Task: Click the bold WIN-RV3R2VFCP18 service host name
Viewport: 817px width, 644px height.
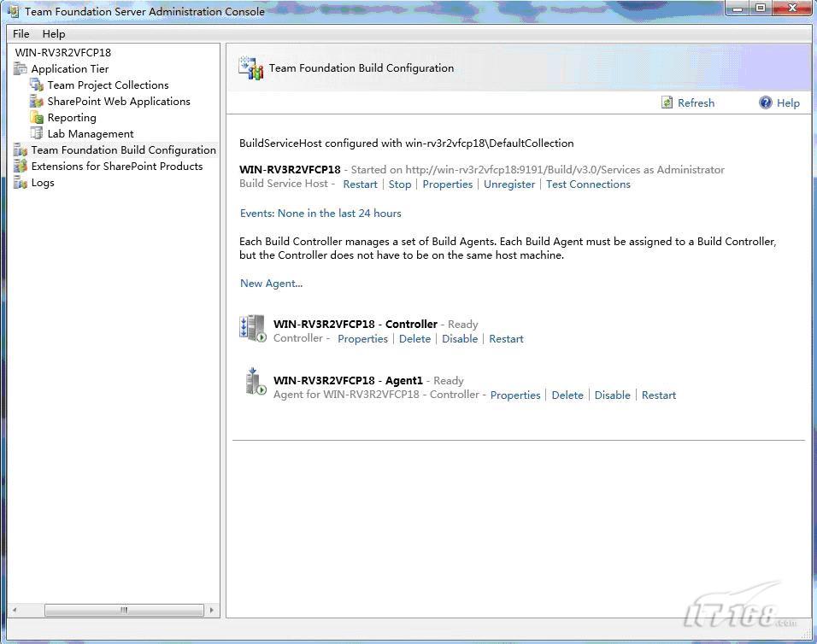Action: (290, 170)
